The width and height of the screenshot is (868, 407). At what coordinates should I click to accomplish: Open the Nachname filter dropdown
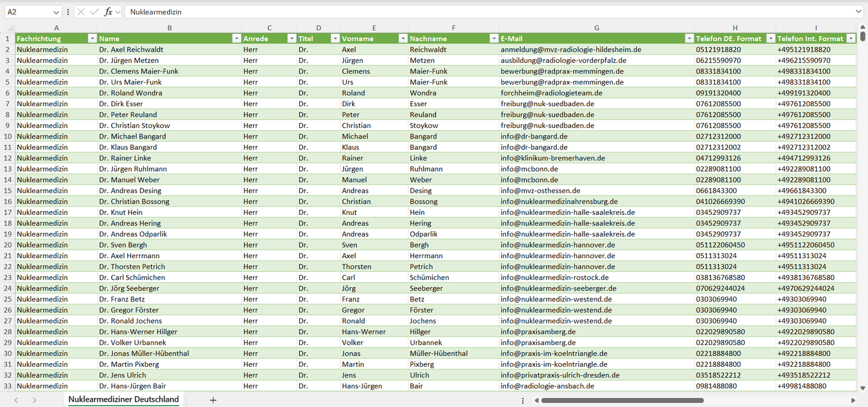[x=493, y=38]
